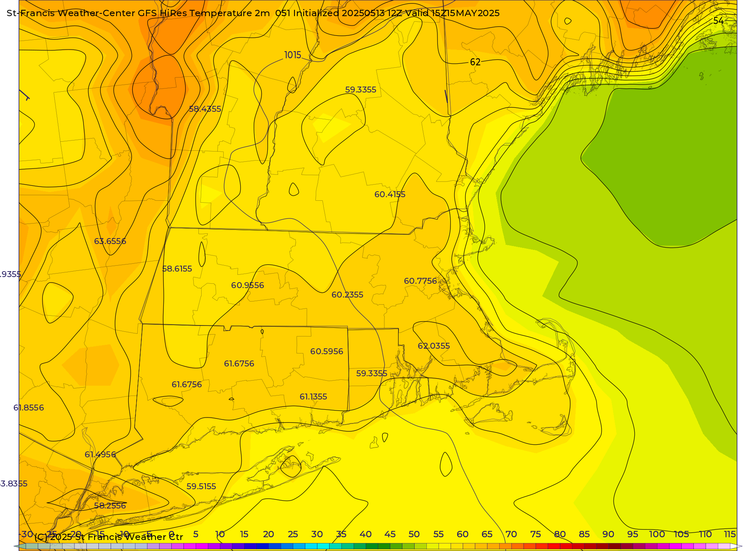The image size is (756, 551).
Task: Click the 62 isotherm contour label
Action: click(475, 62)
